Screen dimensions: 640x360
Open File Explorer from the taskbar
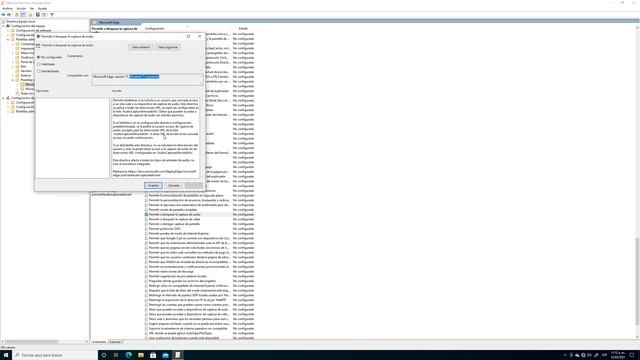pos(141,355)
